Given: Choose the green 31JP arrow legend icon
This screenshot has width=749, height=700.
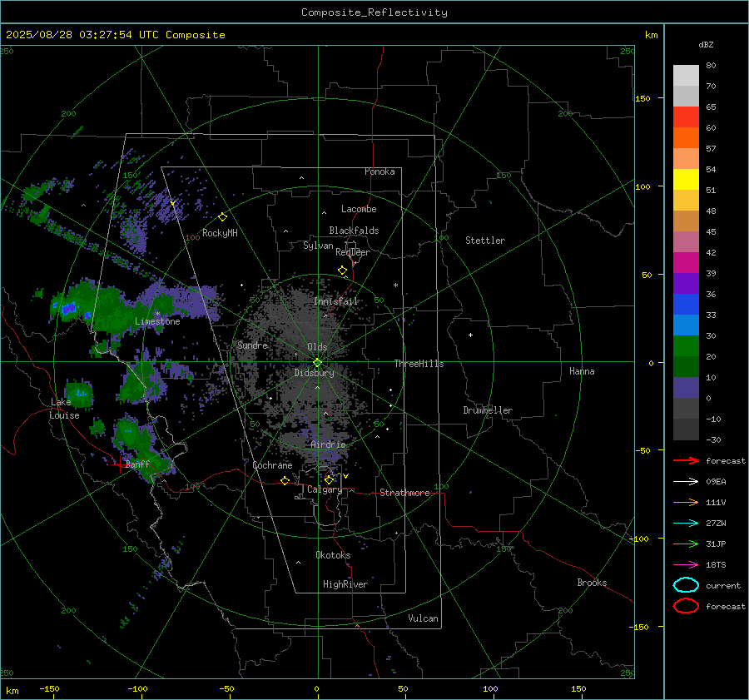Looking at the screenshot, I should 686,544.
